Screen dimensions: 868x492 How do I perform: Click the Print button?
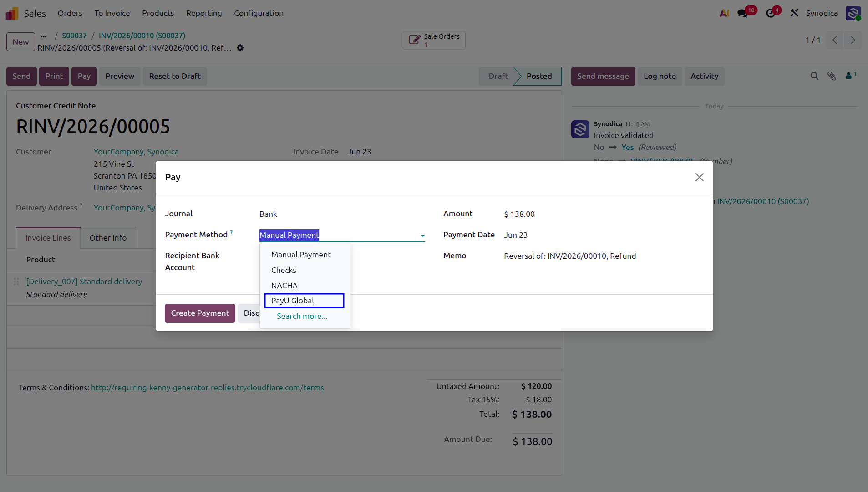[54, 76]
